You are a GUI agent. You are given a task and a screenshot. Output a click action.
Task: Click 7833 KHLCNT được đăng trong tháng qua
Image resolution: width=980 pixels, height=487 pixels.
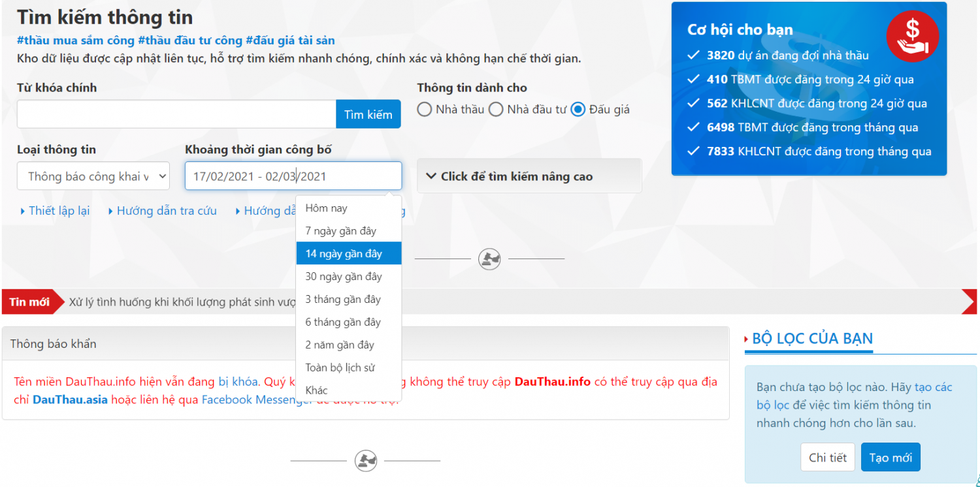pyautogui.click(x=819, y=151)
